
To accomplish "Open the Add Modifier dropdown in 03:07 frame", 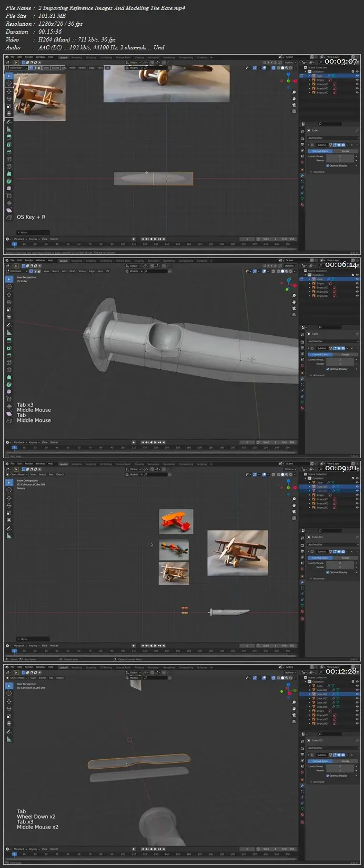I will click(332, 138).
